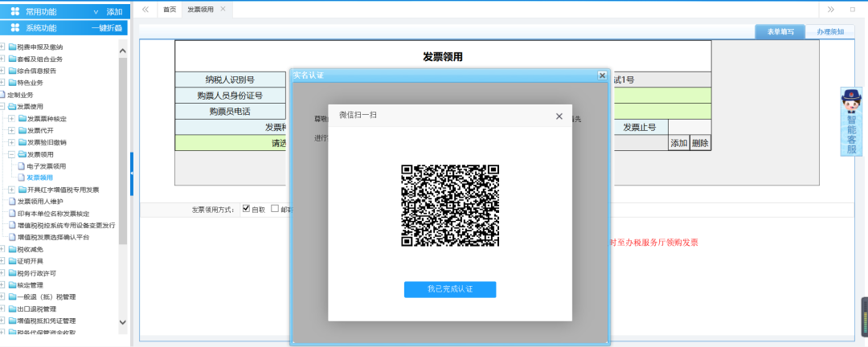Expand the 套餐及组合业务 tree node
The image size is (868, 347).
pos(2,59)
